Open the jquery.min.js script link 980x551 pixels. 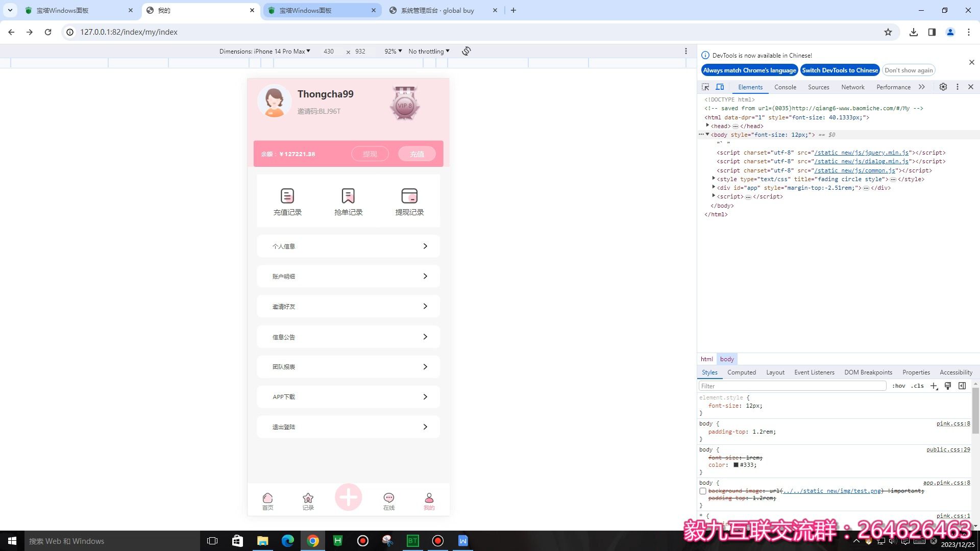[x=862, y=153]
